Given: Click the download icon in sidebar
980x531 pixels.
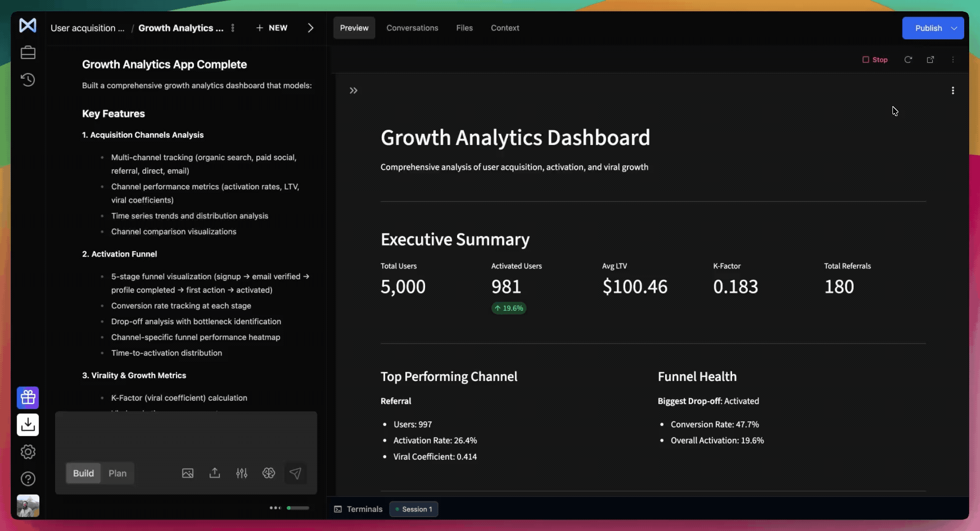Looking at the screenshot, I should [x=28, y=424].
